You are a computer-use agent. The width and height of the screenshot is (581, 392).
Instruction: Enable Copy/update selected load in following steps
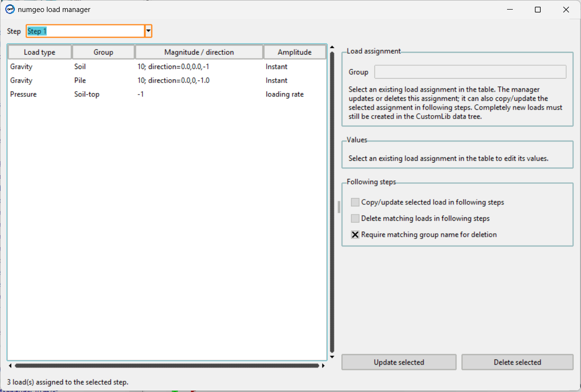(x=355, y=202)
